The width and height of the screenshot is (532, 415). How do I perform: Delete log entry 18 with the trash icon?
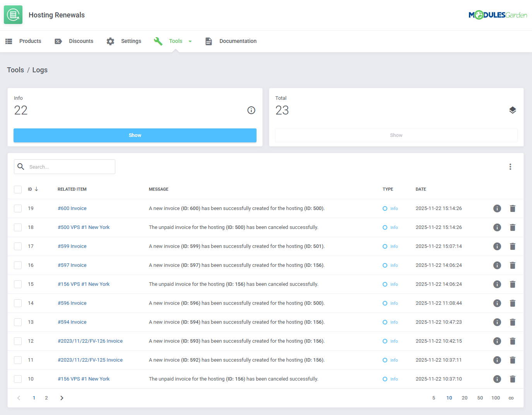(513, 227)
